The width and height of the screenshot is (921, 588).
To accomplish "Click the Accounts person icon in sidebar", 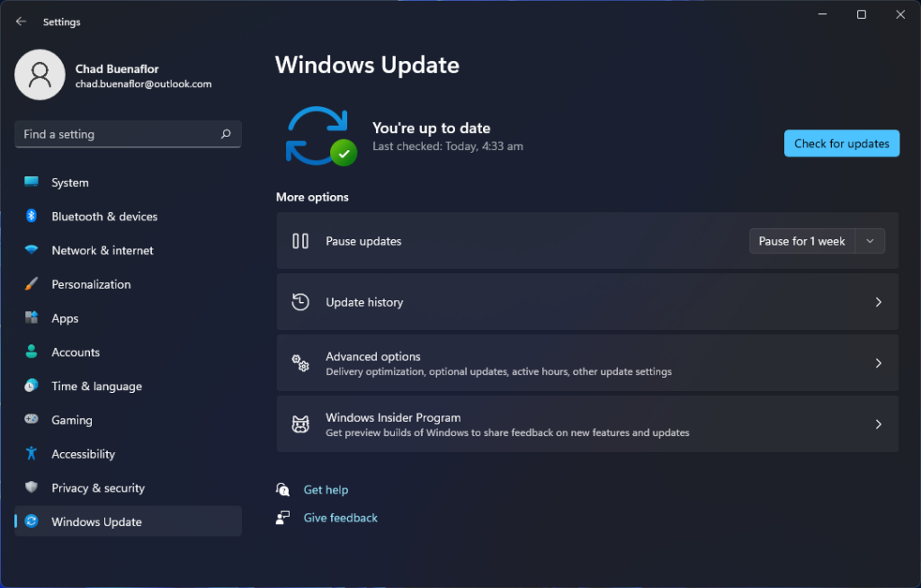I will (31, 352).
